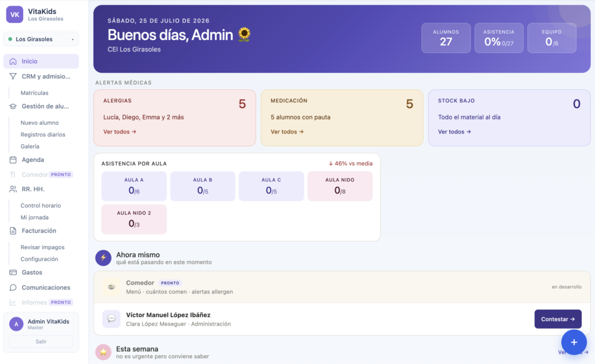The image size is (595, 364).
Task: Open Mi jornada
Action: click(x=34, y=217)
